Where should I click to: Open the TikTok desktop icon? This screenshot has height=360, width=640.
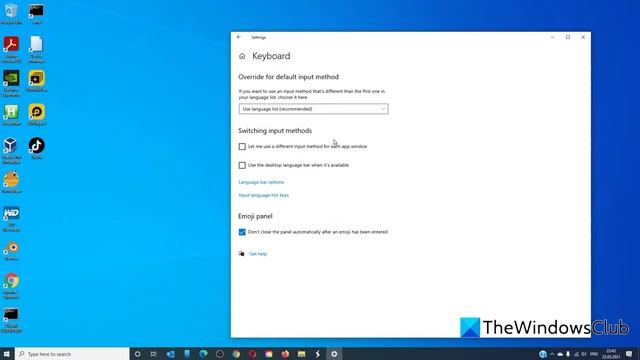click(x=37, y=148)
